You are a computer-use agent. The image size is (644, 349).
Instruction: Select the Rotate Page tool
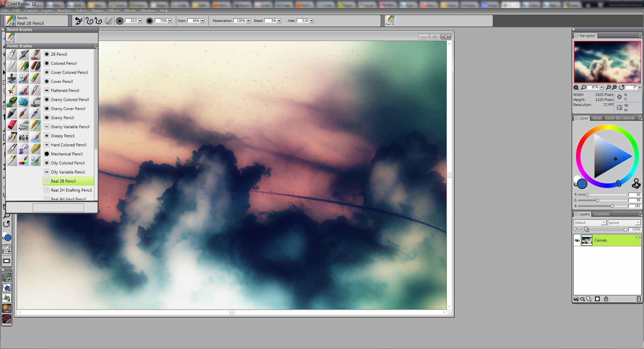[6, 224]
